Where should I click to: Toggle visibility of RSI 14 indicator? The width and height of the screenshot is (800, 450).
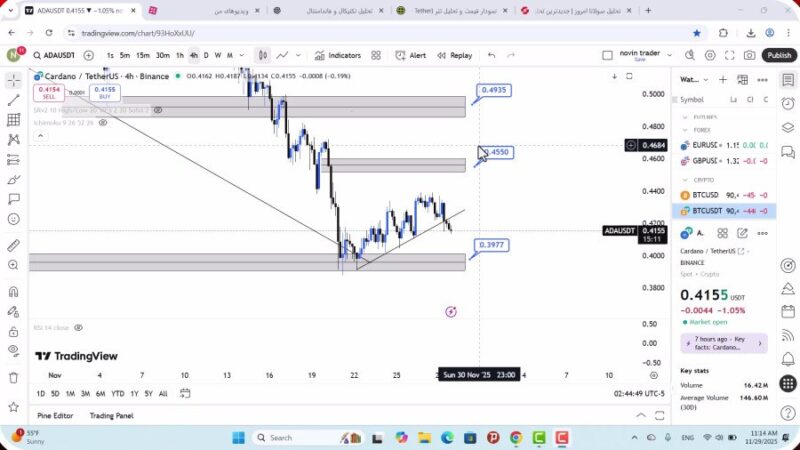coord(78,327)
